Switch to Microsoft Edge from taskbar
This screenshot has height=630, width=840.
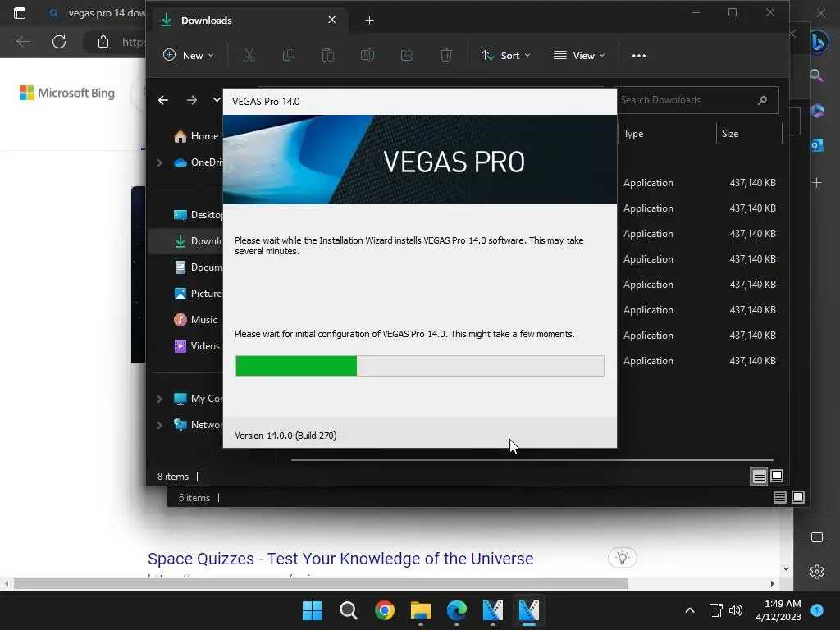click(x=457, y=610)
